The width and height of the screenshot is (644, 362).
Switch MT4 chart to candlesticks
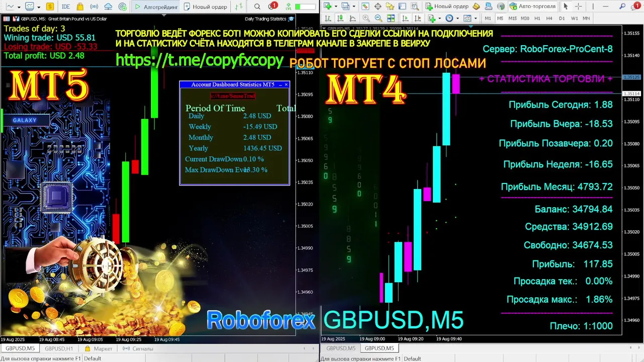click(x=340, y=18)
